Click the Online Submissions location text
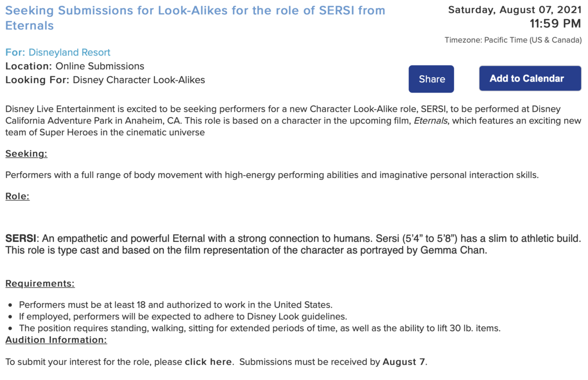The width and height of the screenshot is (588, 380). (x=100, y=66)
